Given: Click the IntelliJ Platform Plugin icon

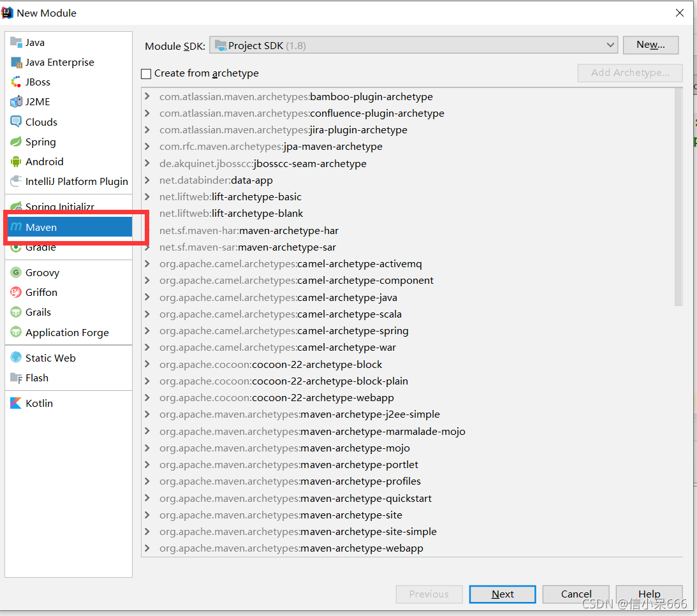Looking at the screenshot, I should pyautogui.click(x=16, y=181).
